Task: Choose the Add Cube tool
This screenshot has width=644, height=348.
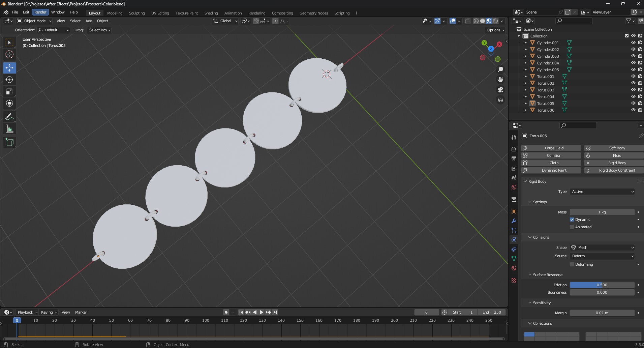Action: click(9, 142)
